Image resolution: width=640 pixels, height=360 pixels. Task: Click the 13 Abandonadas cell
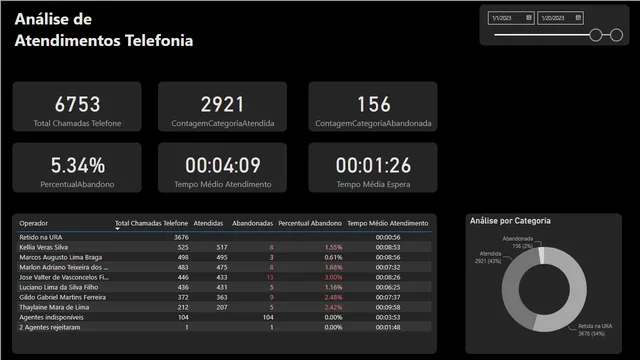[270, 278]
